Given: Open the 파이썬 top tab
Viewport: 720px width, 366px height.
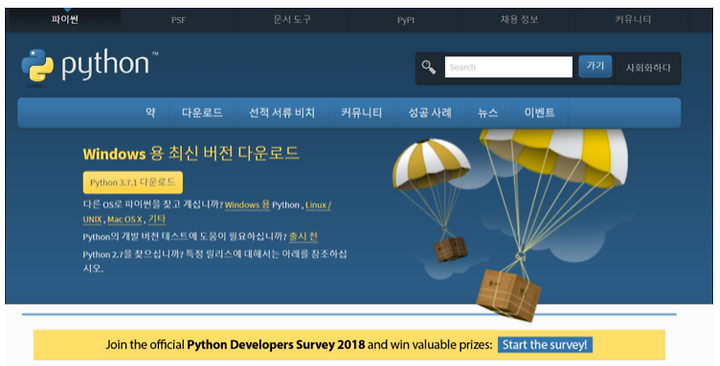Looking at the screenshot, I should (x=65, y=19).
